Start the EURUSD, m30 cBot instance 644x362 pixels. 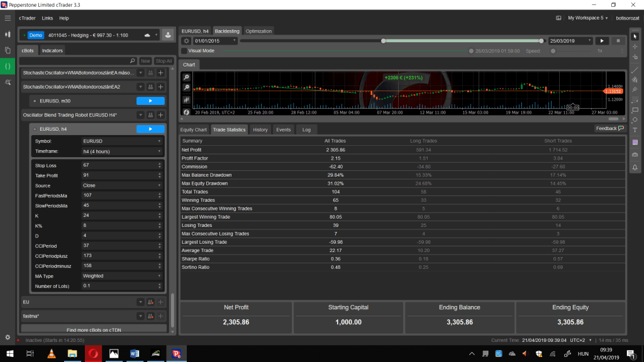pyautogui.click(x=150, y=101)
